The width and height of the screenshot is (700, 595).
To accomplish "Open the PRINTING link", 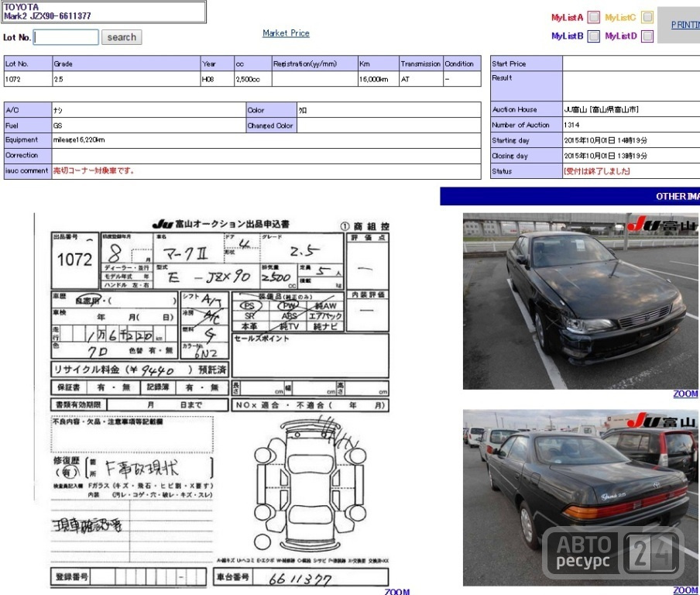I will click(x=685, y=25).
